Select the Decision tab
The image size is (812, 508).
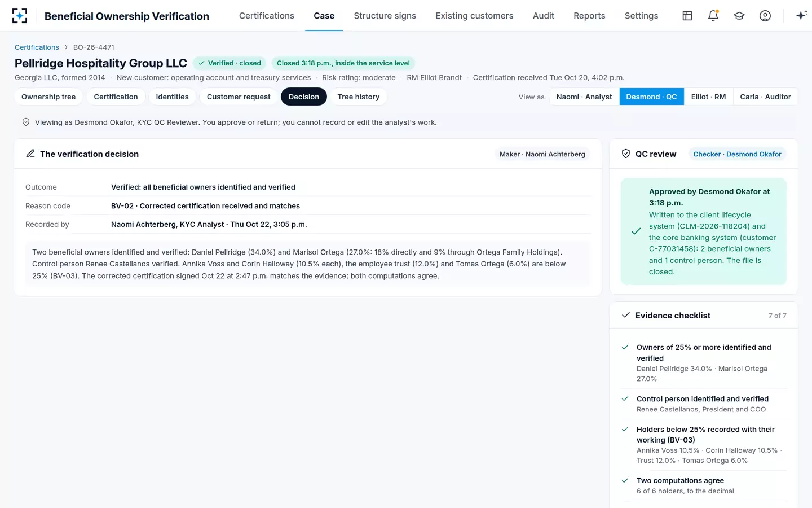[x=304, y=97]
